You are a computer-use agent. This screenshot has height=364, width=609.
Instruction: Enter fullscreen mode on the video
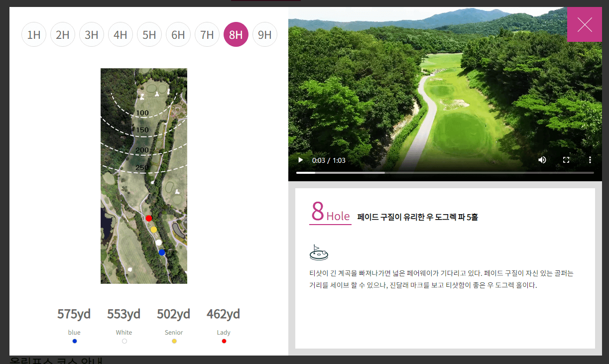click(566, 160)
